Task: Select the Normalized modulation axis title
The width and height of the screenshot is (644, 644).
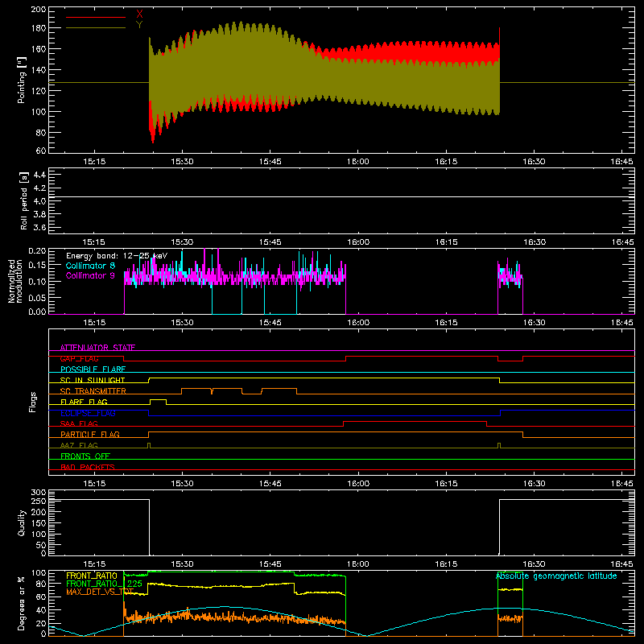Action: tap(15, 281)
